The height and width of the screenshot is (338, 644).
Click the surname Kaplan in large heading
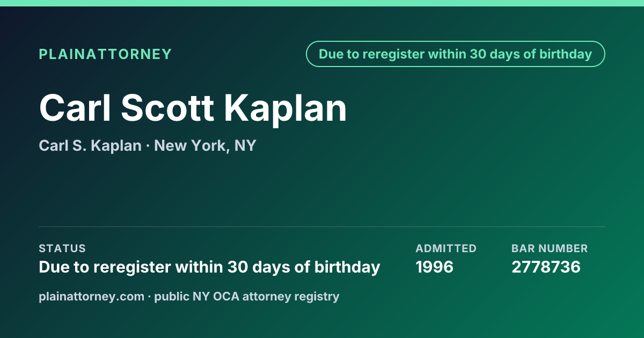pos(286,109)
